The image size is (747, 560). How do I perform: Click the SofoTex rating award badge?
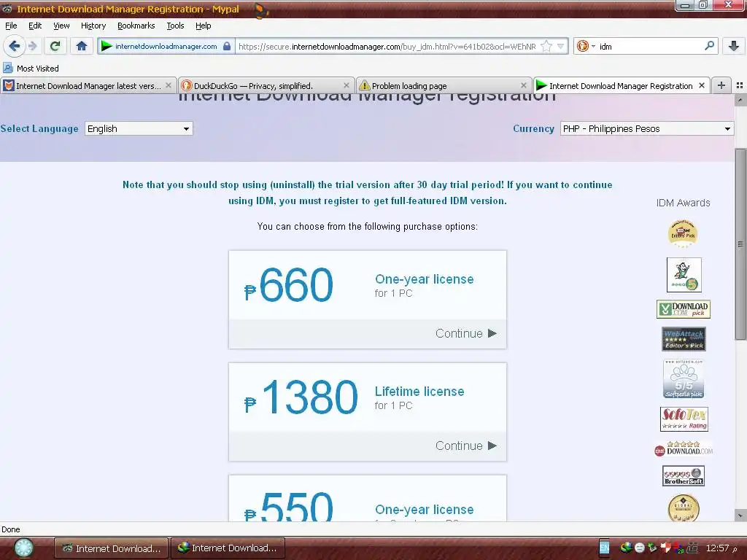(x=684, y=419)
